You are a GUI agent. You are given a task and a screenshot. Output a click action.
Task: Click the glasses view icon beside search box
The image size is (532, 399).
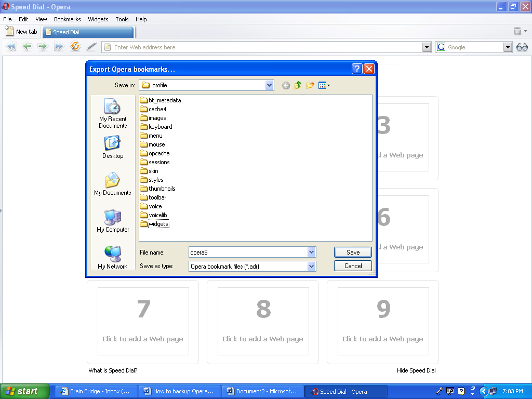(x=522, y=47)
